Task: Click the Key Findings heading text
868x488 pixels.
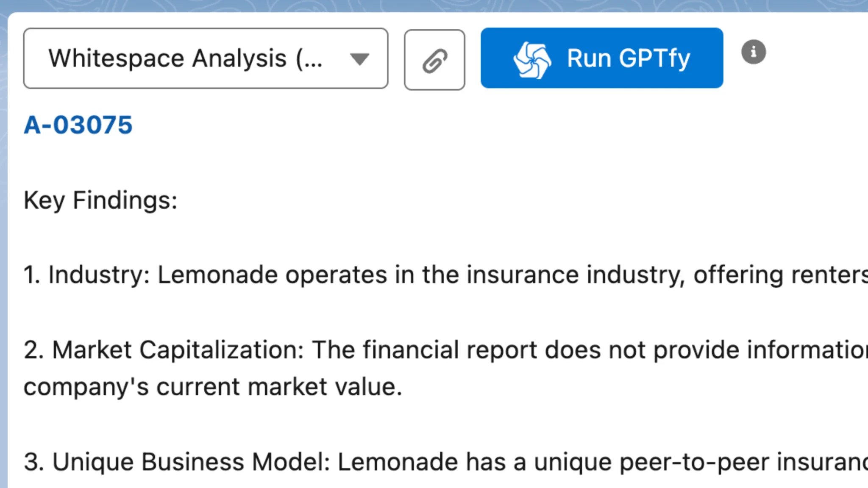Action: [x=100, y=200]
